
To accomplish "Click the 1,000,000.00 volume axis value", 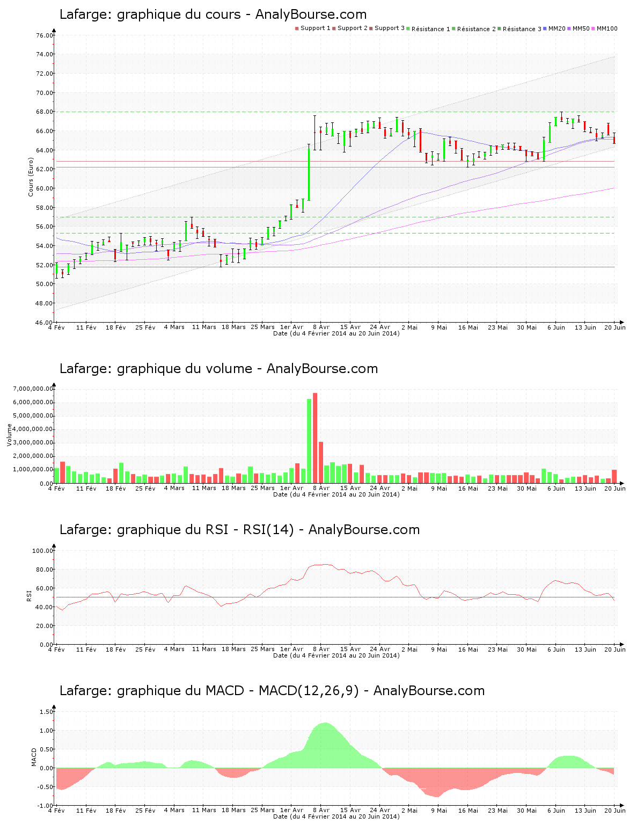I will point(34,470).
